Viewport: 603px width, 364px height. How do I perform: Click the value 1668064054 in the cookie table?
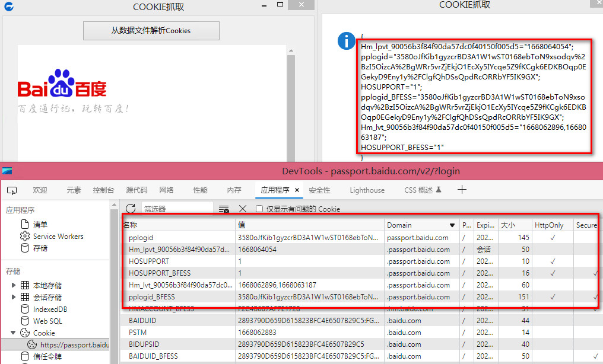click(257, 250)
